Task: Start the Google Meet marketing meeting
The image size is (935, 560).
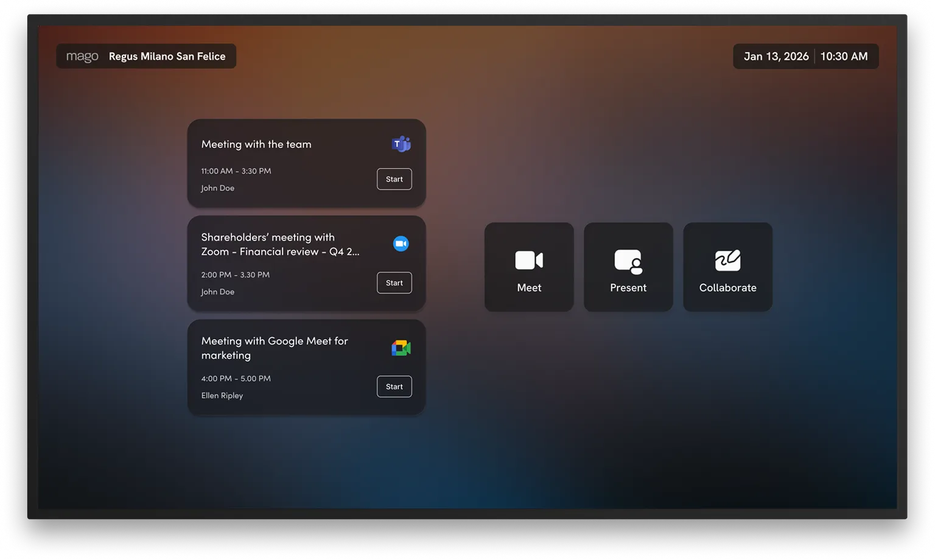Action: click(x=394, y=387)
